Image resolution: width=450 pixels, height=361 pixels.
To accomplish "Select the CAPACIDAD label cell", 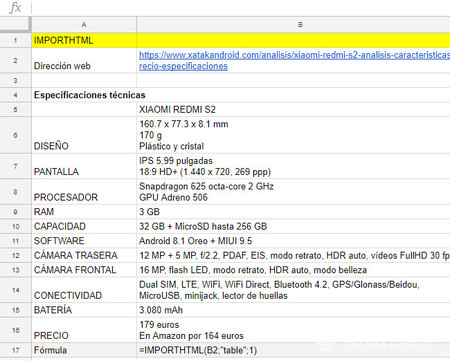I will [84, 226].
